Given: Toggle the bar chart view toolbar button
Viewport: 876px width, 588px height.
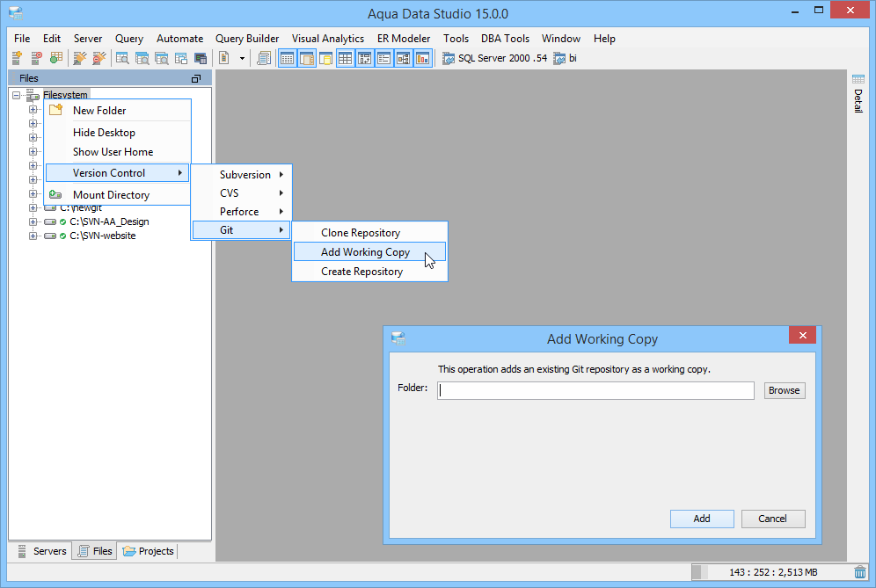Looking at the screenshot, I should pos(423,57).
